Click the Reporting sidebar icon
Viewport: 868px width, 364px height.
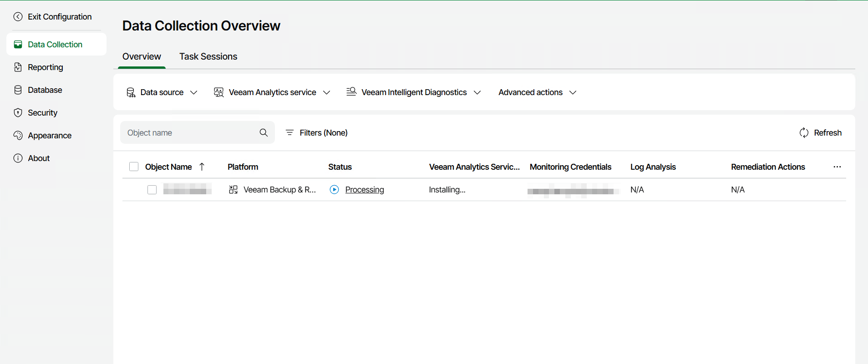[x=18, y=67]
